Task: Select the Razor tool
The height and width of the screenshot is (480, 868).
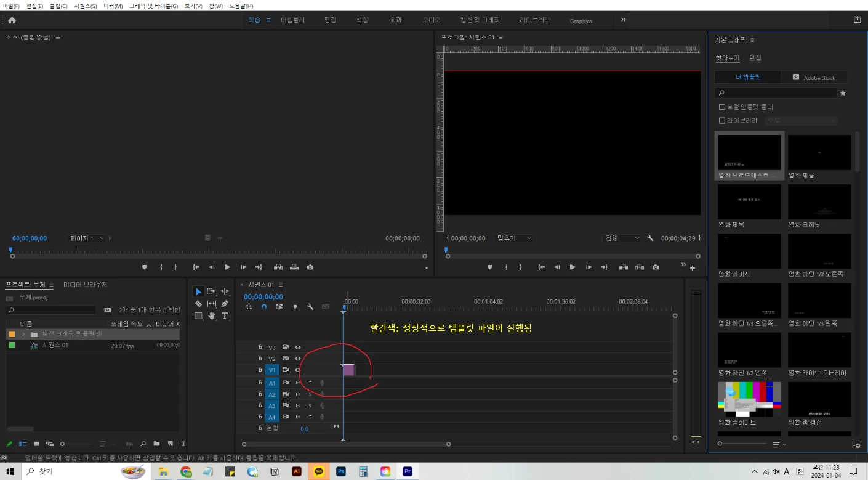Action: [x=198, y=304]
